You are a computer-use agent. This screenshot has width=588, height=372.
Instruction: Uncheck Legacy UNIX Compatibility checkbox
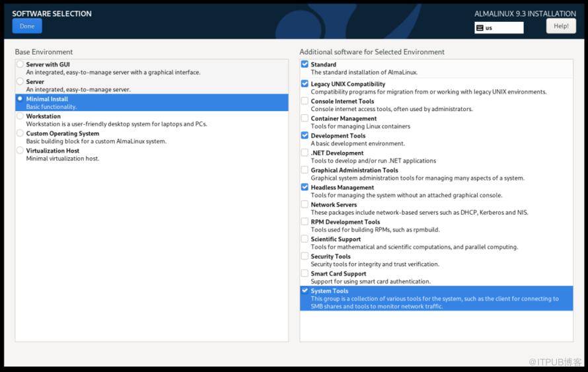(305, 84)
